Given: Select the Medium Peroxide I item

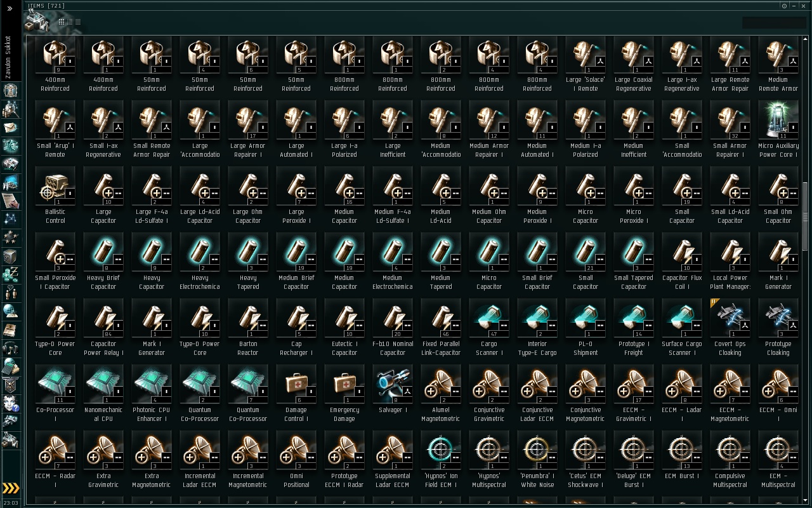Looking at the screenshot, I should coord(537,196).
